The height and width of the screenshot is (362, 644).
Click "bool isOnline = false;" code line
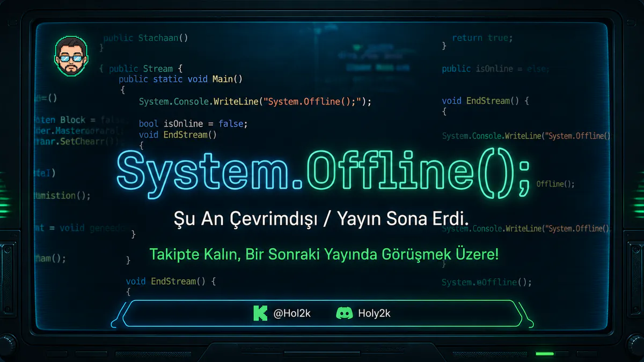tap(193, 124)
